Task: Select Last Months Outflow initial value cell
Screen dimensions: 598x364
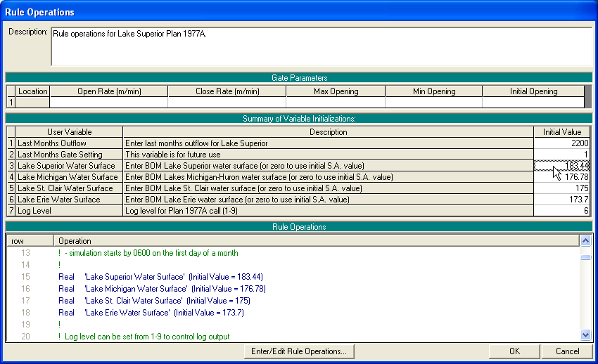Action: coord(562,143)
